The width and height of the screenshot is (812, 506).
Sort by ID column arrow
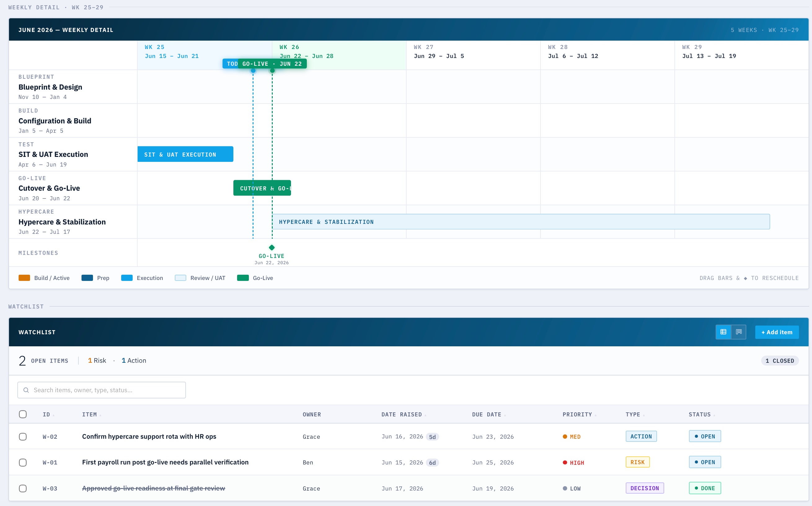54,415
